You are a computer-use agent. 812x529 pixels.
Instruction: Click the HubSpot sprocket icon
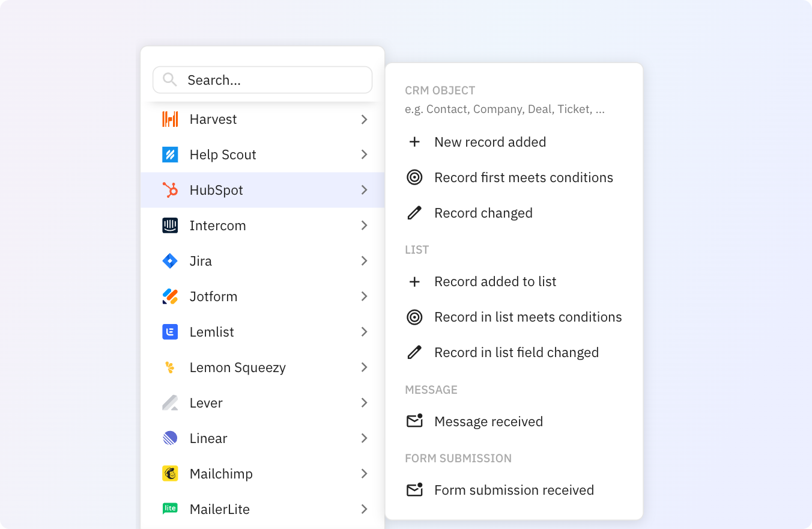coord(170,190)
